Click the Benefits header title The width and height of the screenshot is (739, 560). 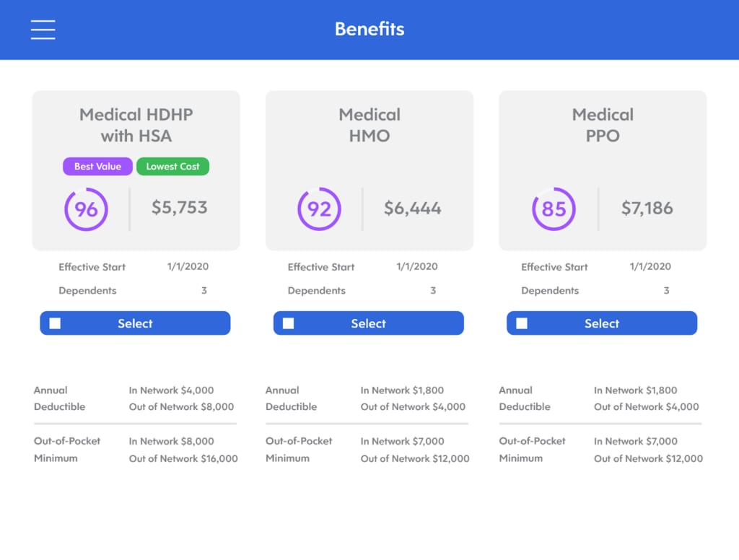pyautogui.click(x=369, y=29)
